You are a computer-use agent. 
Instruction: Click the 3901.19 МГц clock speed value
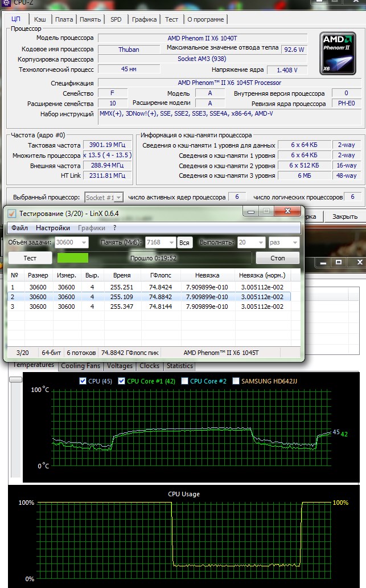(108, 145)
